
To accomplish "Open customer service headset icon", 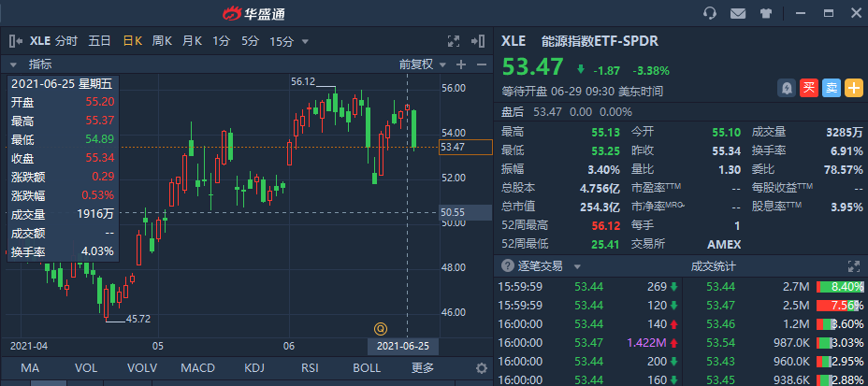I will pyautogui.click(x=710, y=13).
